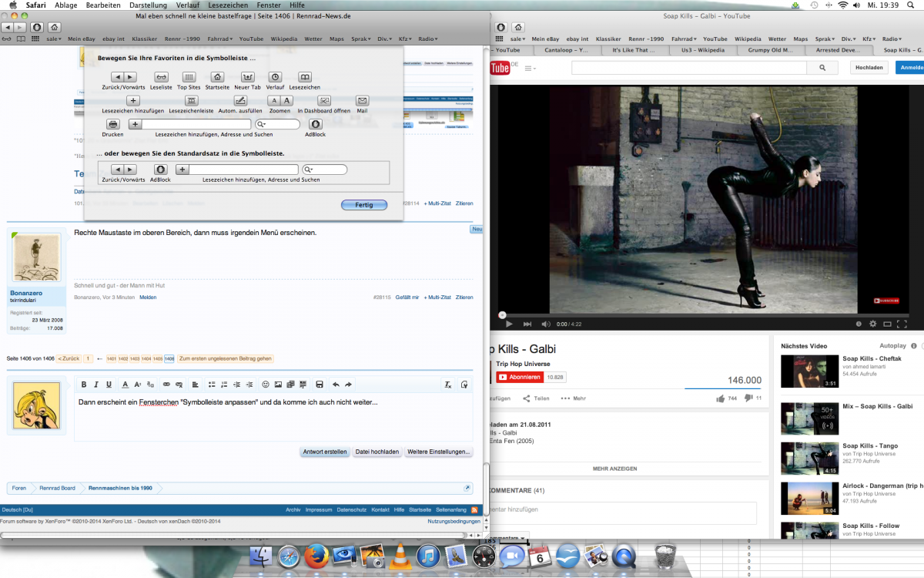Select the Top Sites grid icon

pyautogui.click(x=189, y=77)
